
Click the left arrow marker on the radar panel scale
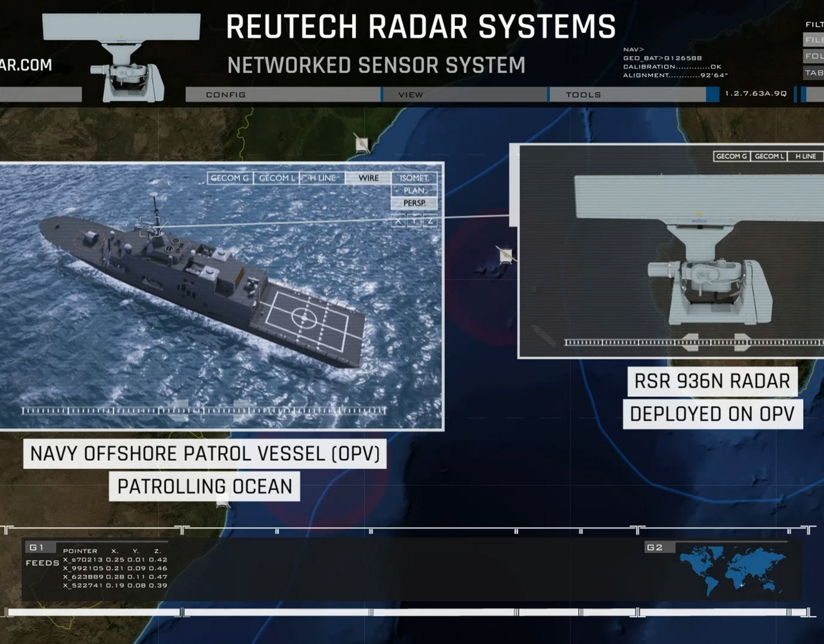(x=690, y=342)
